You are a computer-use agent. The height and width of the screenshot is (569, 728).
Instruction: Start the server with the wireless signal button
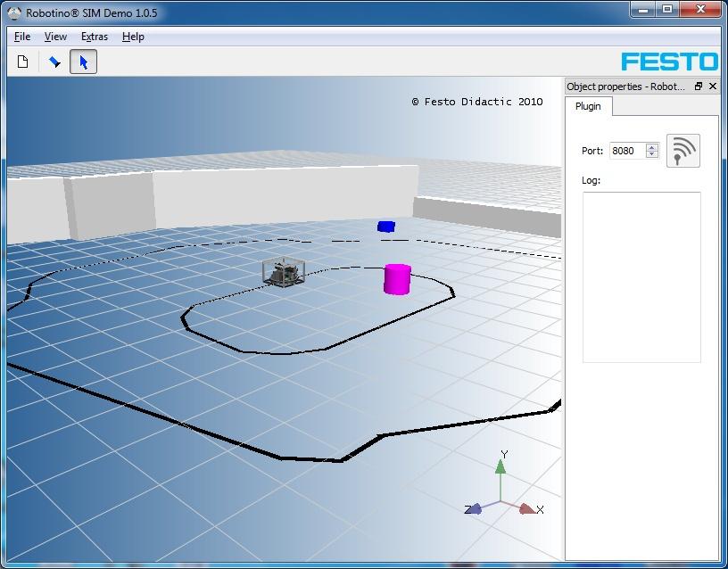tap(683, 151)
